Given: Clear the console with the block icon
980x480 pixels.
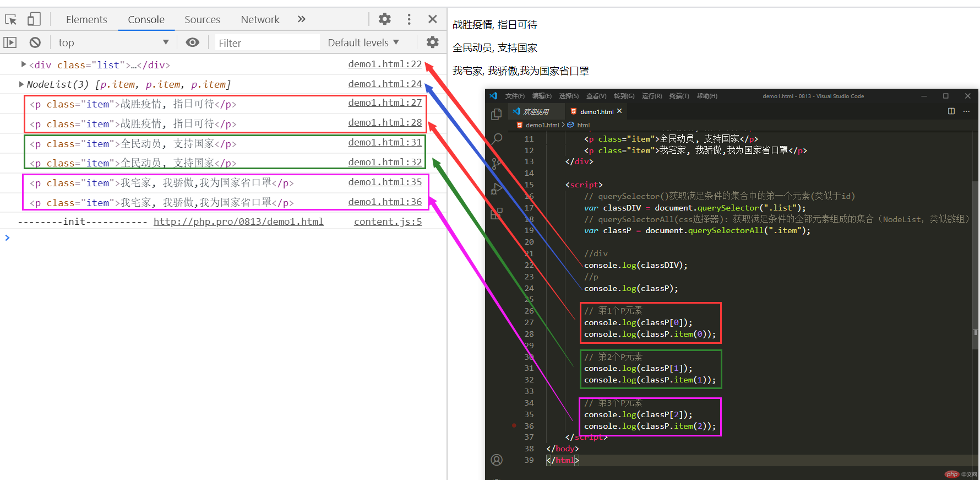Looking at the screenshot, I should 35,42.
